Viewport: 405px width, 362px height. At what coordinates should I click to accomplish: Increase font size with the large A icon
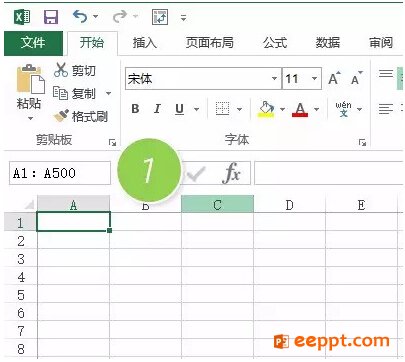[335, 79]
